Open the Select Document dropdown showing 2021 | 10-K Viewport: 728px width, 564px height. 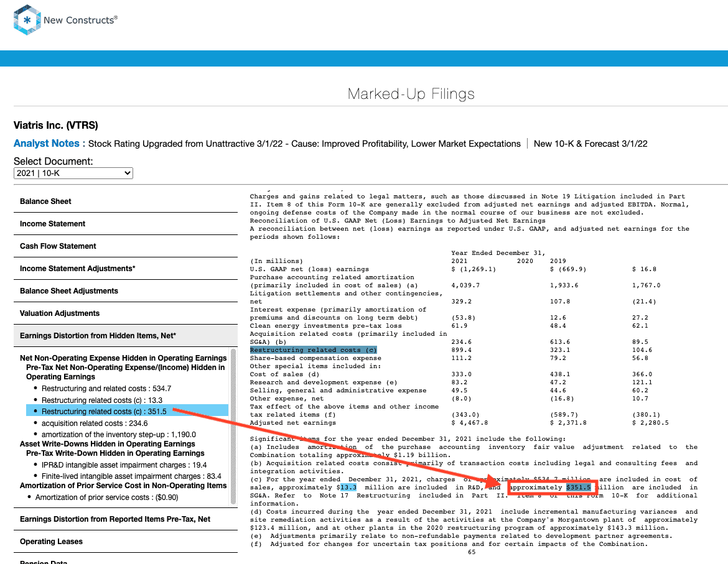click(73, 173)
